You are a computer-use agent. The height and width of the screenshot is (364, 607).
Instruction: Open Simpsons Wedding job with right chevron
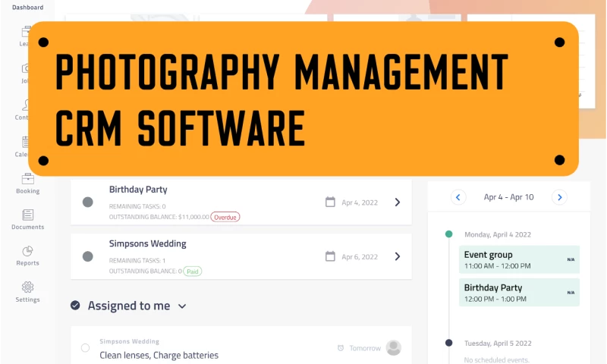tap(398, 256)
